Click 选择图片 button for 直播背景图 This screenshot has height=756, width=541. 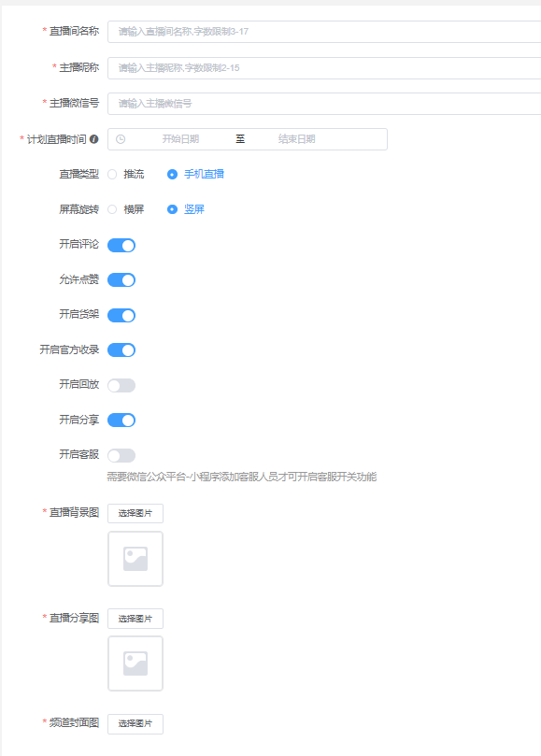click(135, 513)
